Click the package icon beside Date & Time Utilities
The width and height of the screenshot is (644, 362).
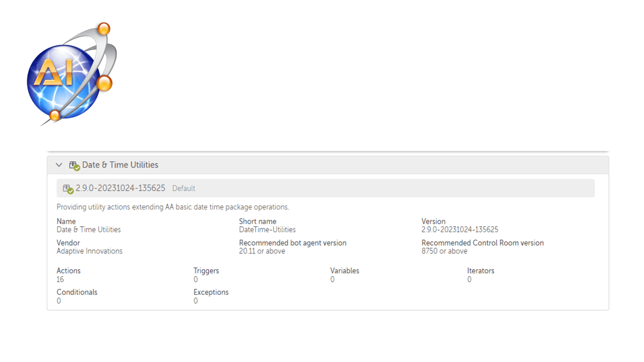[74, 165]
